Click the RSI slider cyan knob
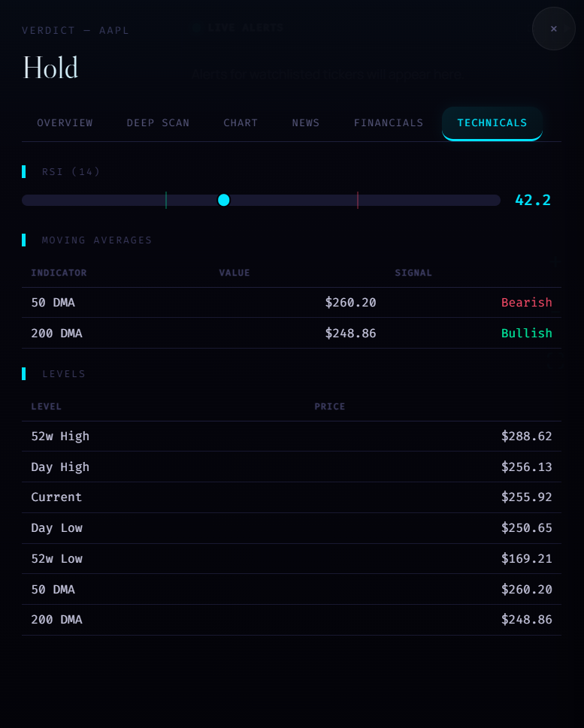This screenshot has width=584, height=728. [x=223, y=200]
